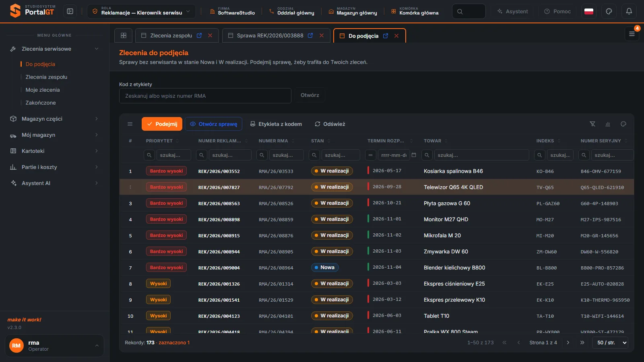Open the Asystent button in top bar
The height and width of the screenshot is (362, 644).
[512, 11]
